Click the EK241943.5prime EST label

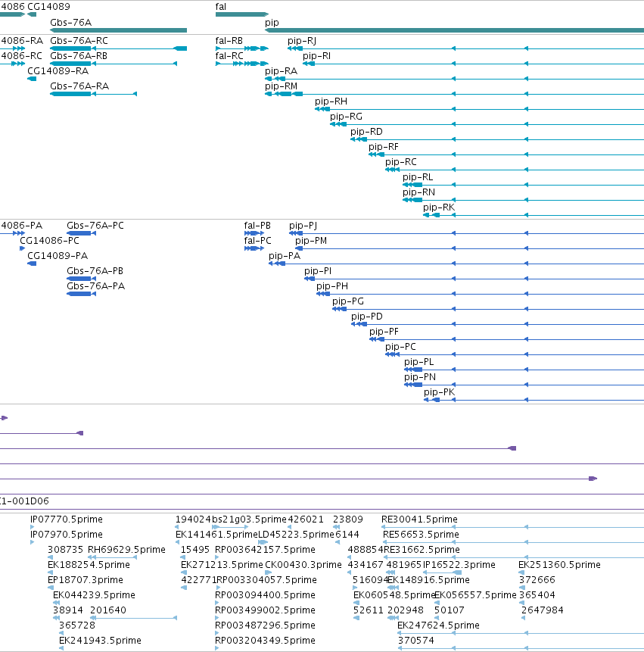coord(100,641)
